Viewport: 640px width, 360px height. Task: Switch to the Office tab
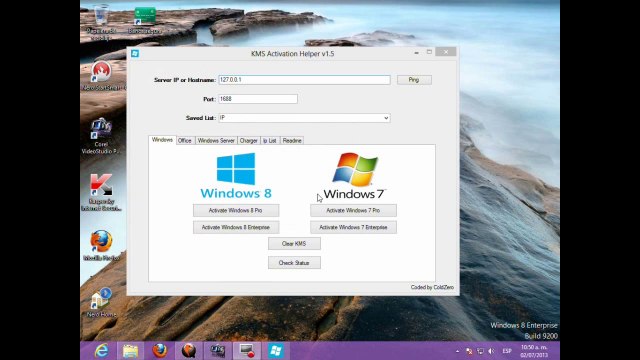[184, 140]
